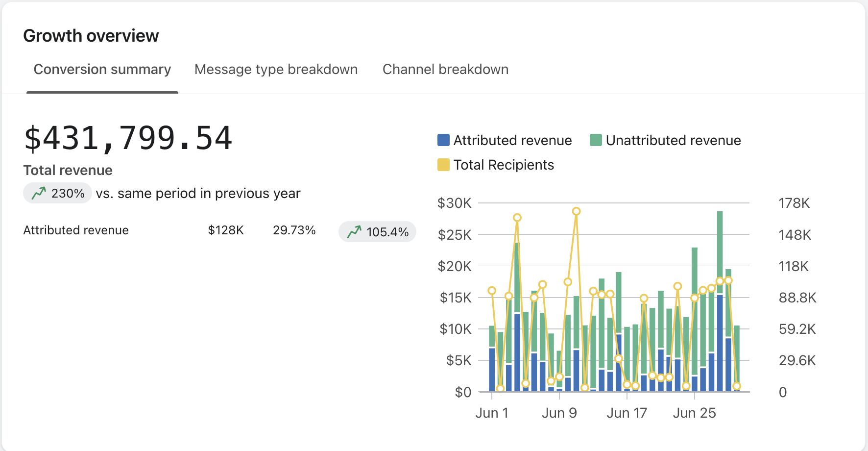868x451 pixels.
Task: Click the Jun 9 x-axis label
Action: click(x=559, y=413)
